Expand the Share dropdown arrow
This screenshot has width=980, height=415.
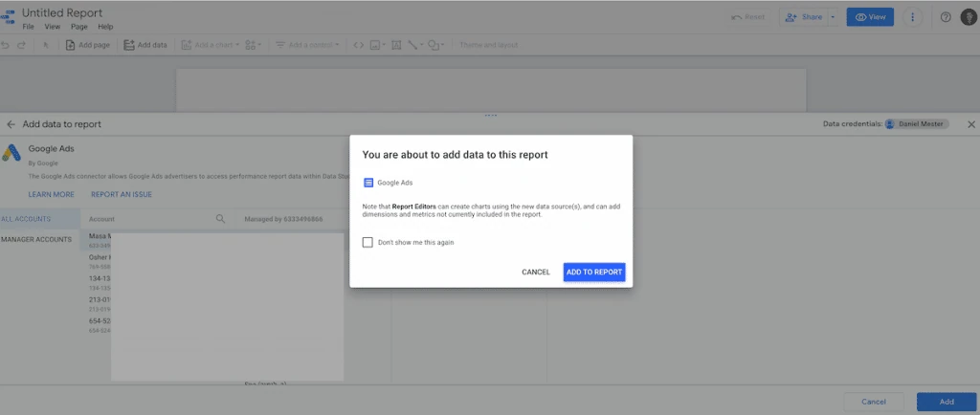(x=832, y=17)
